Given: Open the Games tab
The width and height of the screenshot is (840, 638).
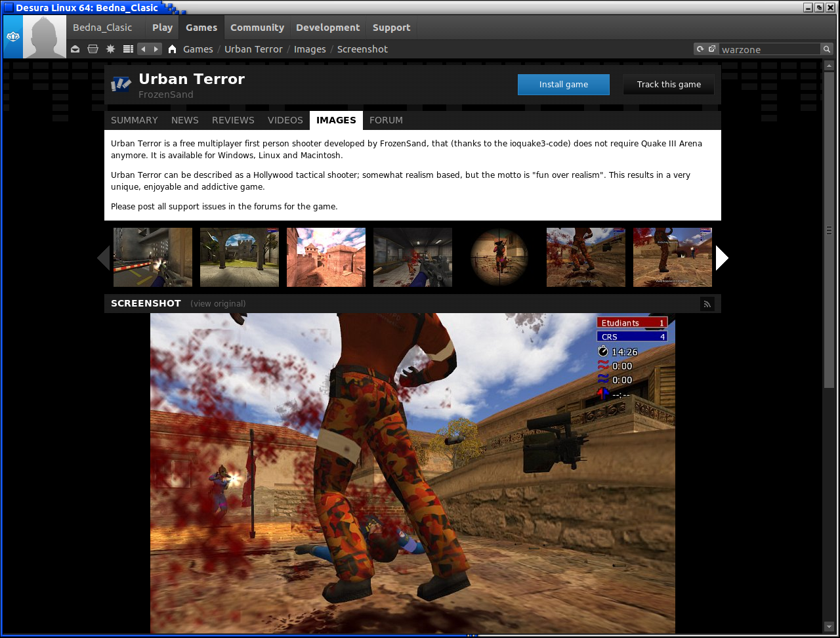Looking at the screenshot, I should click(201, 28).
